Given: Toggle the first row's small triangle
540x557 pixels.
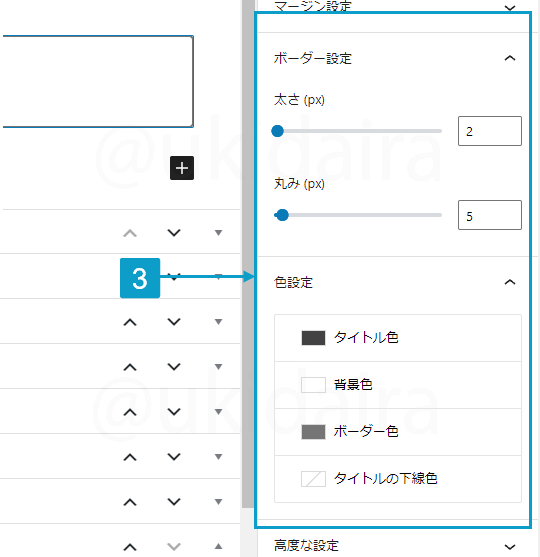Looking at the screenshot, I should (x=218, y=233).
